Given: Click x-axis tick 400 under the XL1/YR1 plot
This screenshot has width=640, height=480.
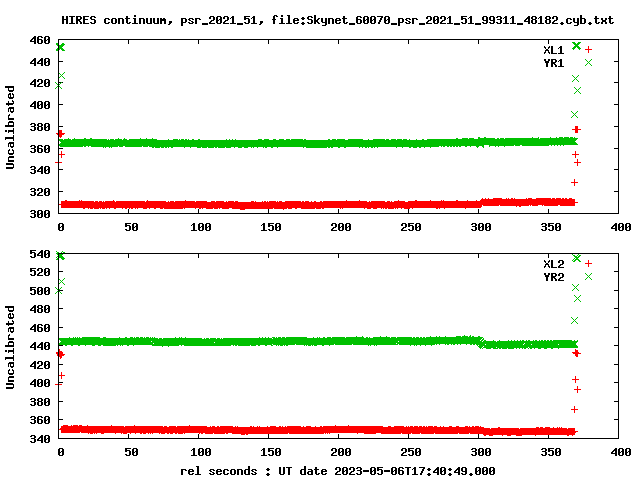Looking at the screenshot, I should tap(621, 227).
